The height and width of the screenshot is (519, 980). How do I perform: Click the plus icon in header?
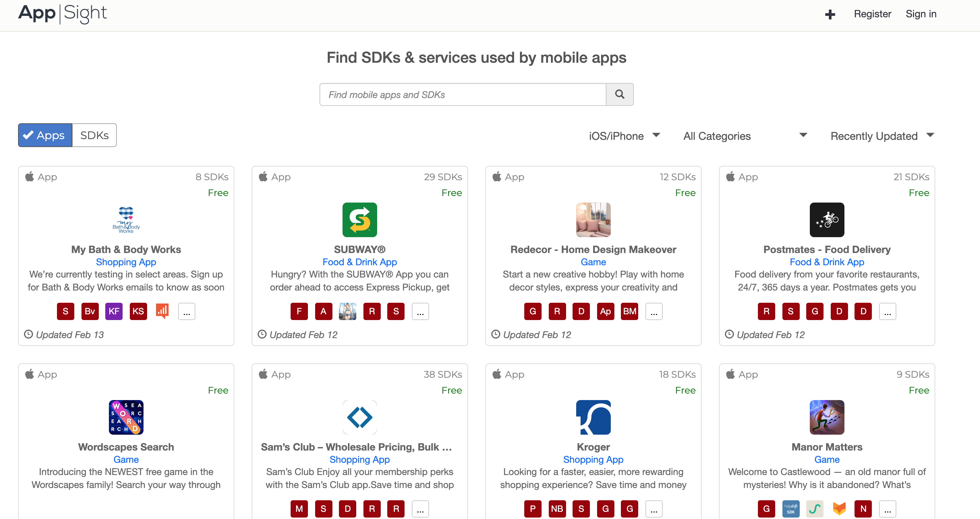pyautogui.click(x=830, y=14)
